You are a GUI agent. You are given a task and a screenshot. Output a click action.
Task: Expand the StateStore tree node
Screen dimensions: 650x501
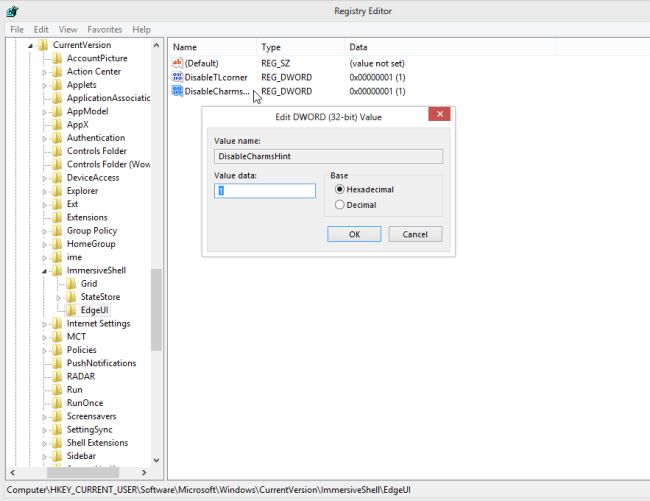[x=58, y=298]
